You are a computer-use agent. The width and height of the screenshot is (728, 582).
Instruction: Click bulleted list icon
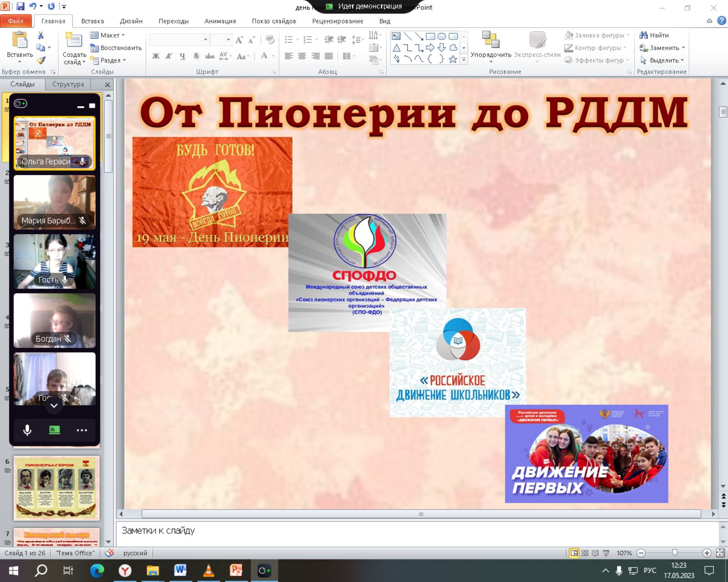[288, 40]
